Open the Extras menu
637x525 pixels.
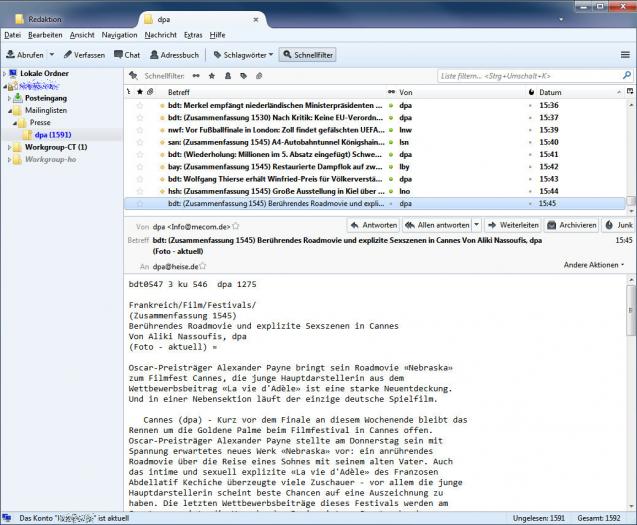coord(193,35)
